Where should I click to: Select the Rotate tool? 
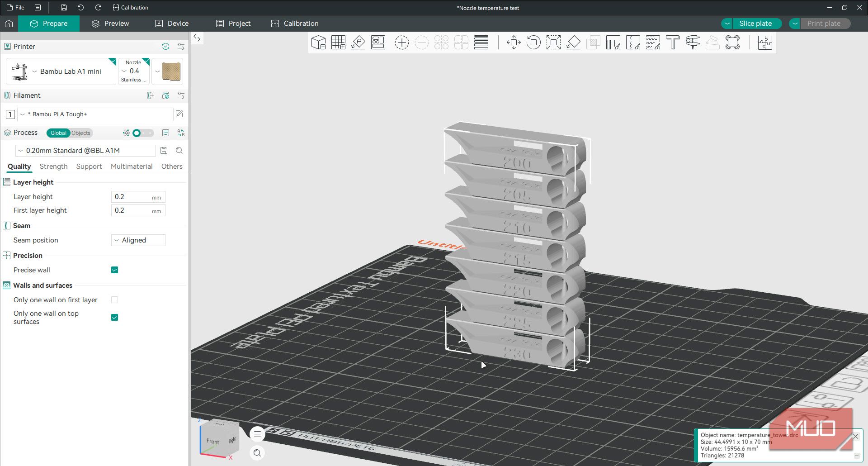pos(533,43)
